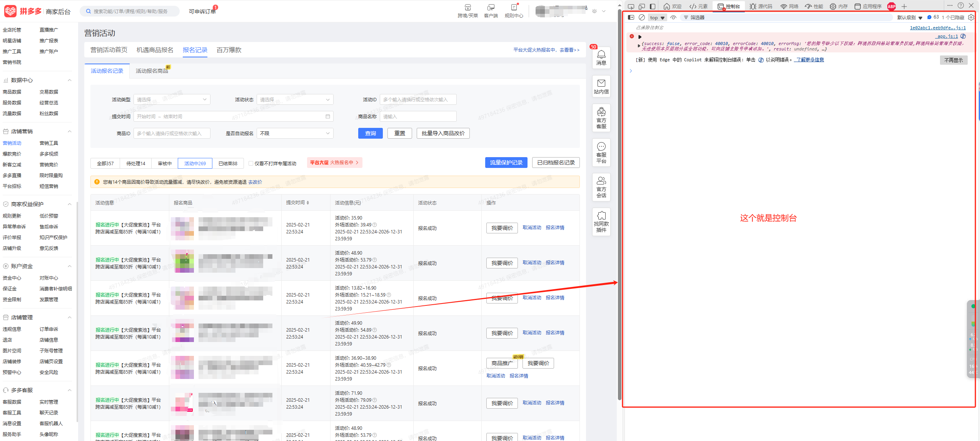This screenshot has width=980, height=441.
Task: Switch to 百万爆款 tab
Action: tap(229, 50)
